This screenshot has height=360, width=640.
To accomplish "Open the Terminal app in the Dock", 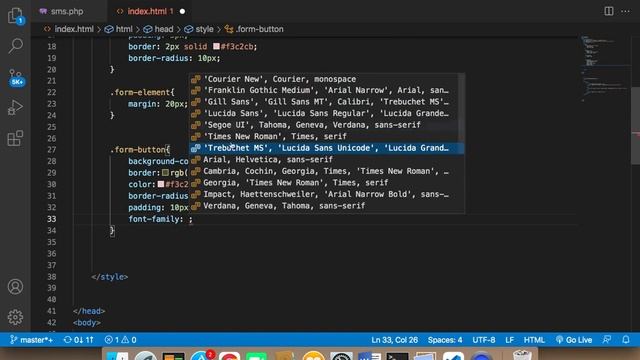I will 397,356.
